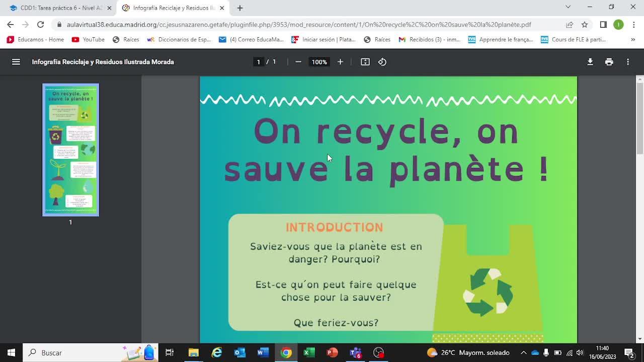Open the clock and calendar 11:40

pyautogui.click(x=602, y=352)
